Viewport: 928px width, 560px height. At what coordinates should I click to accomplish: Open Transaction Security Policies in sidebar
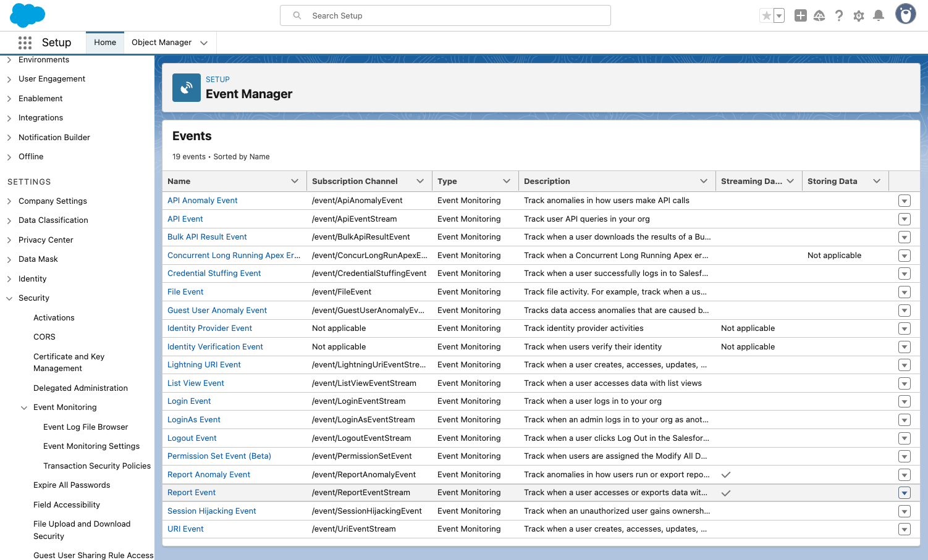coord(97,466)
